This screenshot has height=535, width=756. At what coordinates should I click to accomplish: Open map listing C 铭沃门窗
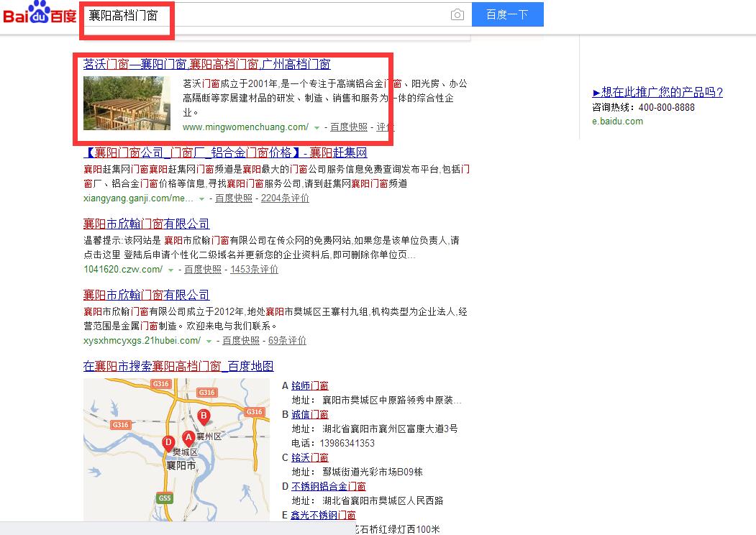coord(310,458)
